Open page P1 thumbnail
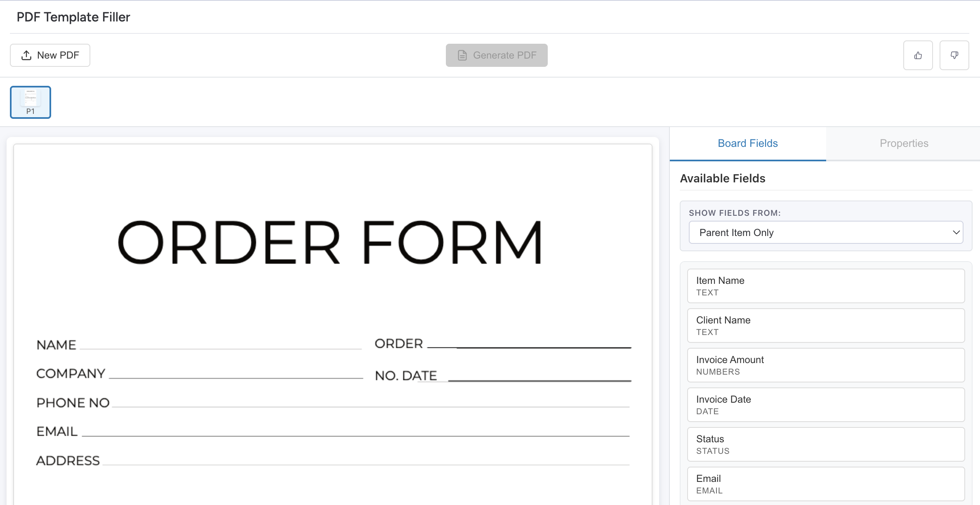The image size is (980, 505). pos(30,102)
